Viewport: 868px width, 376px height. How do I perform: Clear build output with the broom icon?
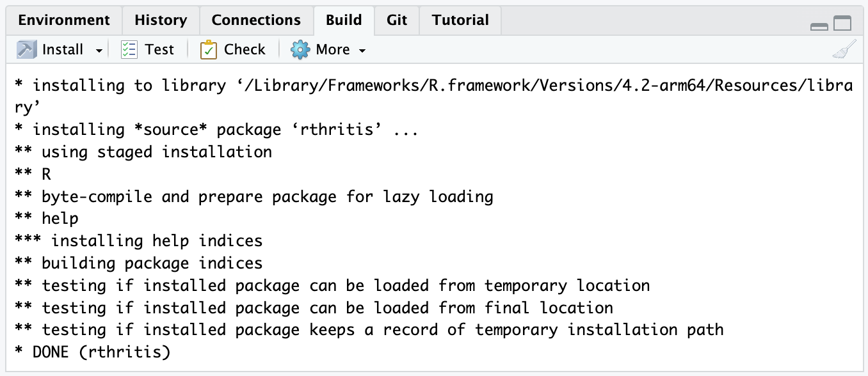pos(844,50)
